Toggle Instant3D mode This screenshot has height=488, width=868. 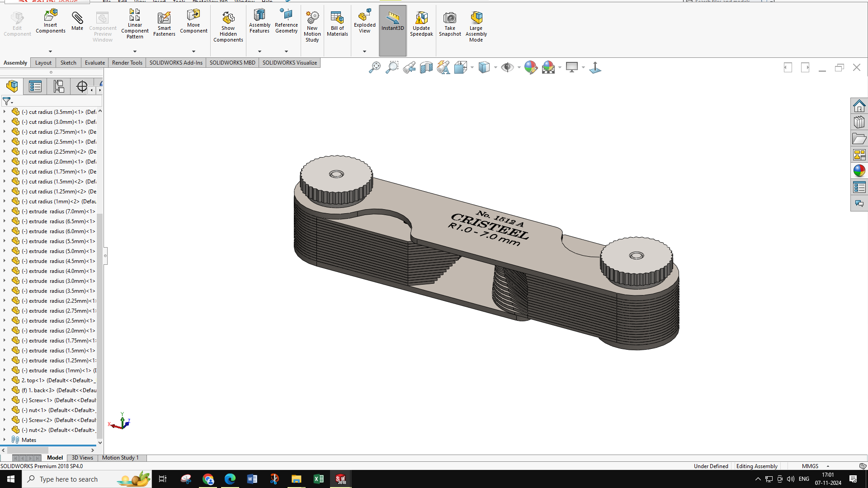coord(392,30)
